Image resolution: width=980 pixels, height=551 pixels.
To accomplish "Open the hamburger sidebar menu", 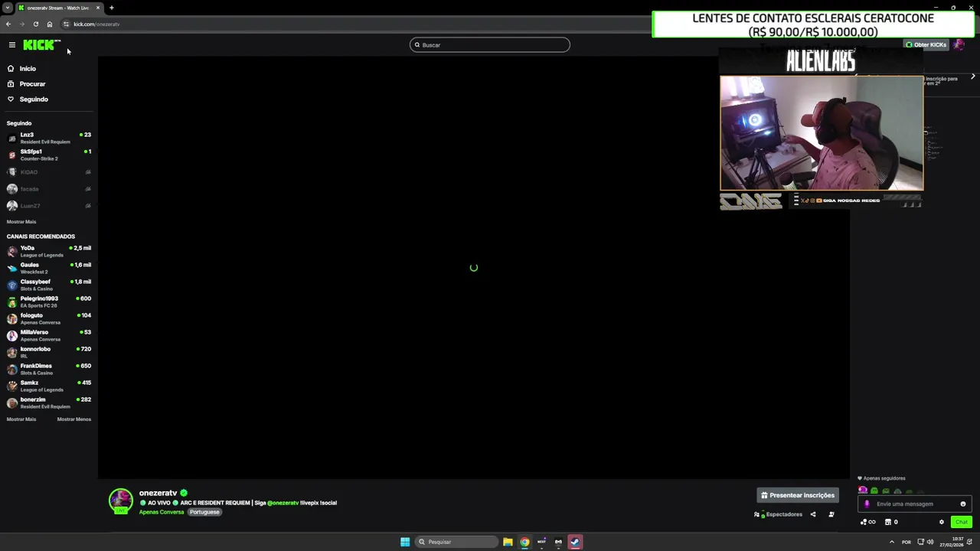I will [11, 45].
